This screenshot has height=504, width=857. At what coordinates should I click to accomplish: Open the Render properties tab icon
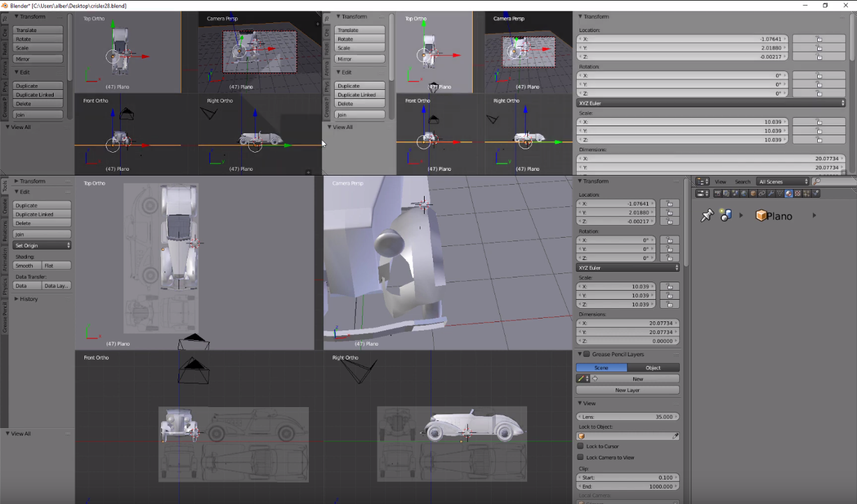(x=718, y=193)
